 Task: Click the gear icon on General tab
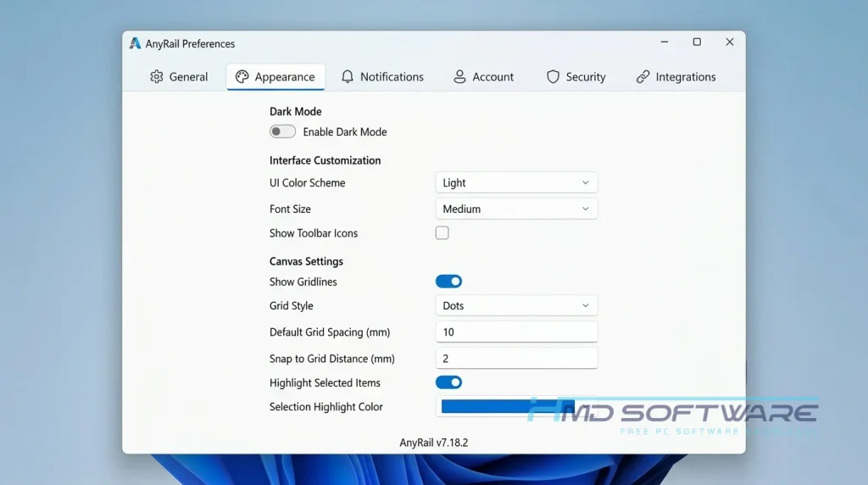pos(157,77)
